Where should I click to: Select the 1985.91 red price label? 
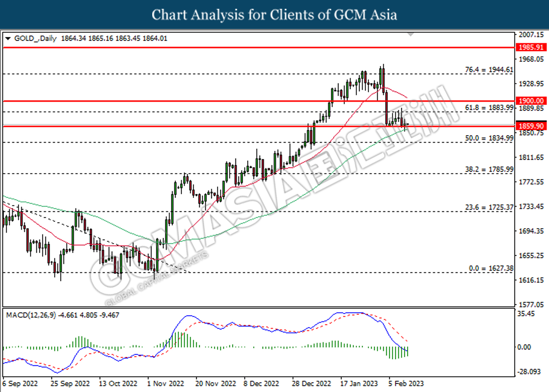click(x=531, y=47)
